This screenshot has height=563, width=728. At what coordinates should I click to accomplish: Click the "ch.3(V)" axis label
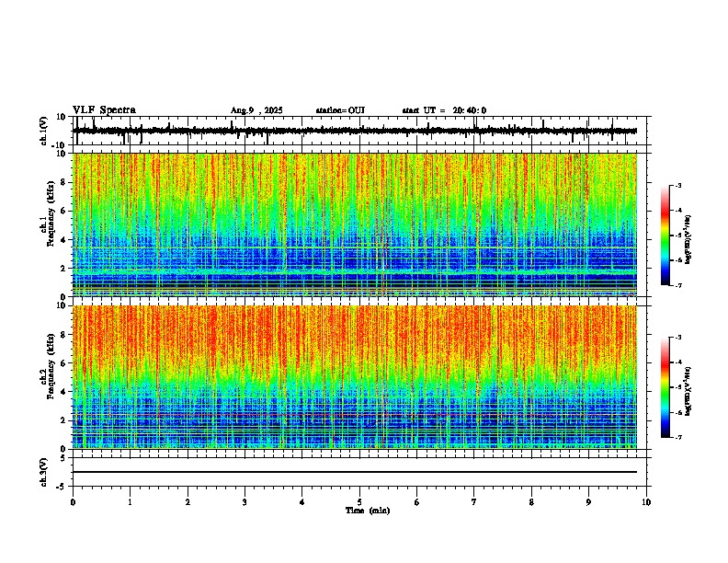click(44, 473)
